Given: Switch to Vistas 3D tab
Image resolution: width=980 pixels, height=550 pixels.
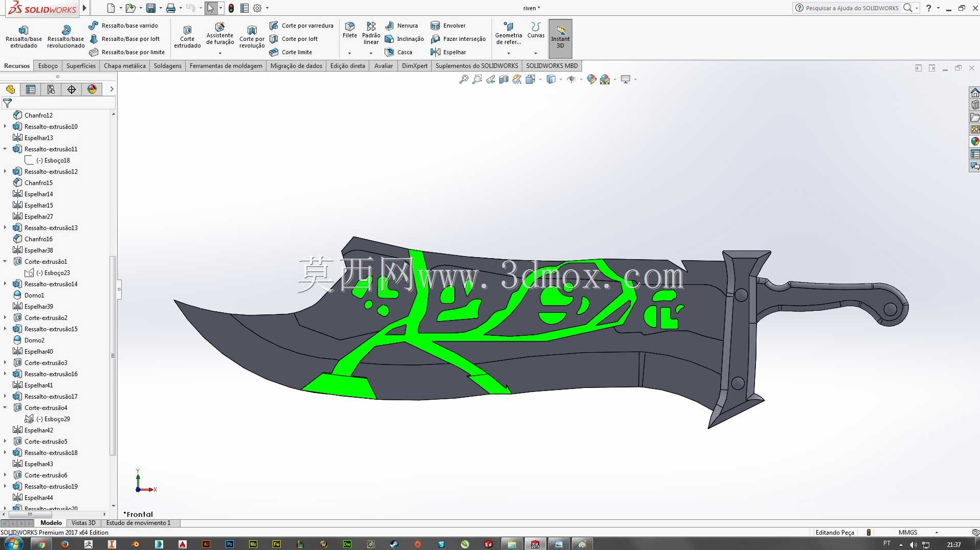Looking at the screenshot, I should pos(83,523).
